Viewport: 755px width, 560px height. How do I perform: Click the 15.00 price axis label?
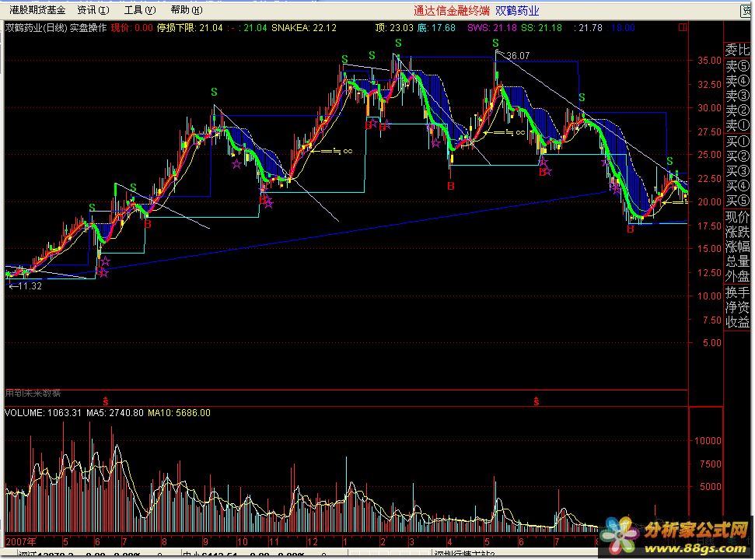click(x=709, y=248)
